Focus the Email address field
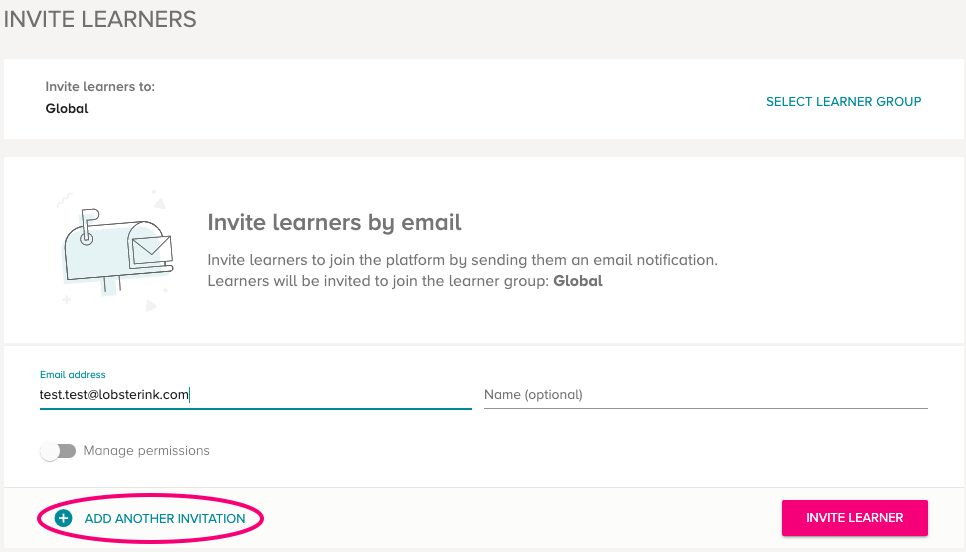This screenshot has height=552, width=966. 256,395
